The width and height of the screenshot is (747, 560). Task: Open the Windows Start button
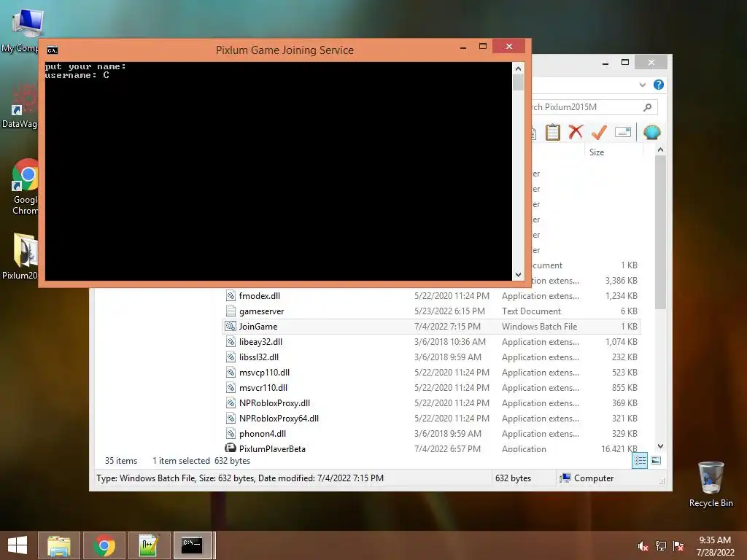coord(18,545)
